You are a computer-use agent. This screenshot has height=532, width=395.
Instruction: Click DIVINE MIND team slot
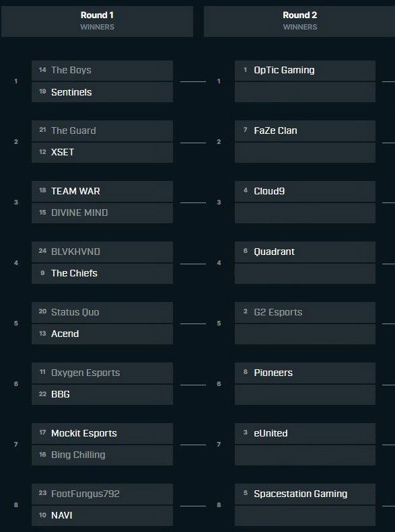coord(102,213)
